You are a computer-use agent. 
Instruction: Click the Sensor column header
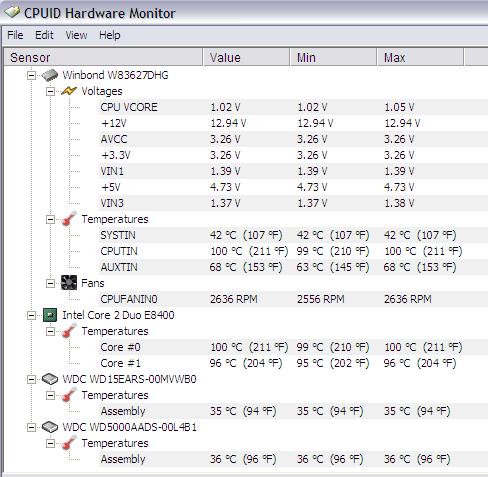(103, 57)
